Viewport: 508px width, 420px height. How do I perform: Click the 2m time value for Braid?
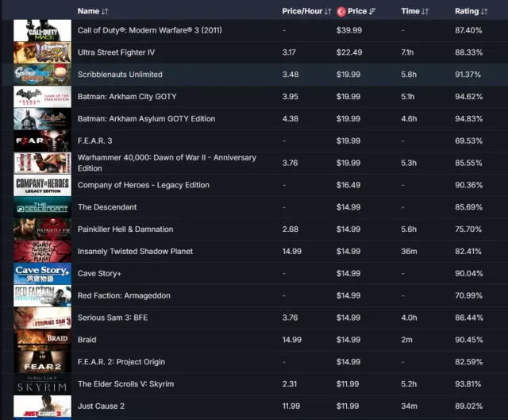point(406,340)
